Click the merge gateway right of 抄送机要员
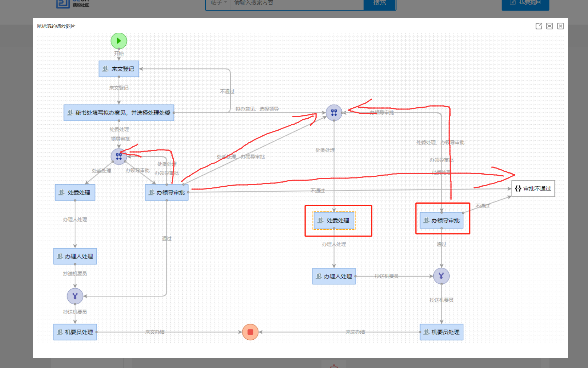The height and width of the screenshot is (368, 588). 441,276
